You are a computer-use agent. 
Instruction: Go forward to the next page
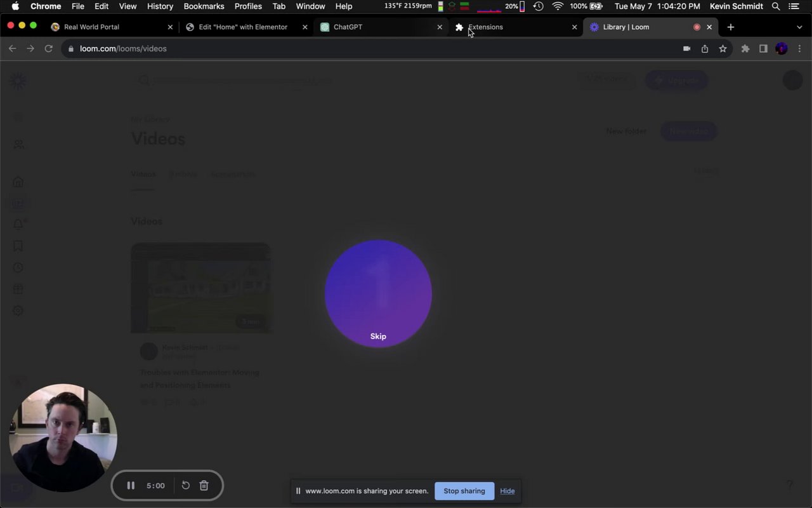(x=30, y=48)
